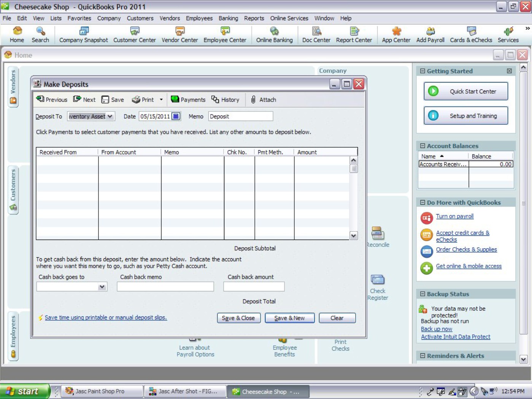Collapse the Backup Status section
The height and width of the screenshot is (399, 532).
[422, 294]
